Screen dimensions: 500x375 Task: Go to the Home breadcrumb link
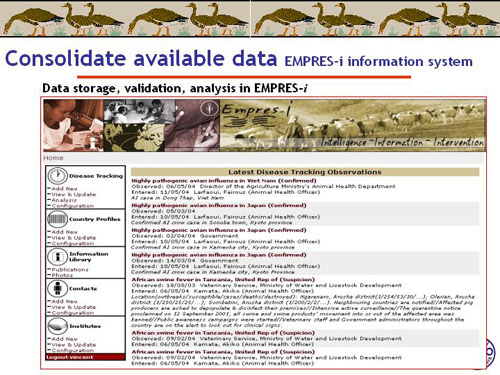point(53,158)
